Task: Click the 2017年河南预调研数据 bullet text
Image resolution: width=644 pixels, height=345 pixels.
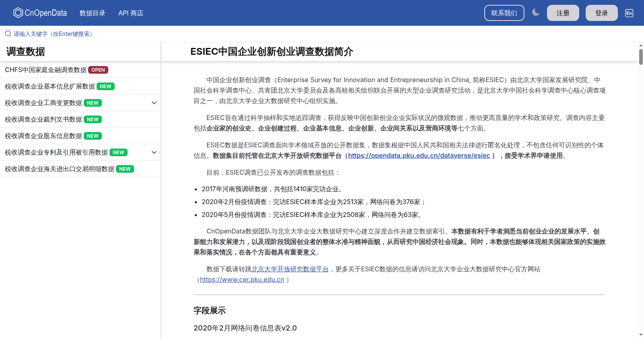Action: pos(272,189)
